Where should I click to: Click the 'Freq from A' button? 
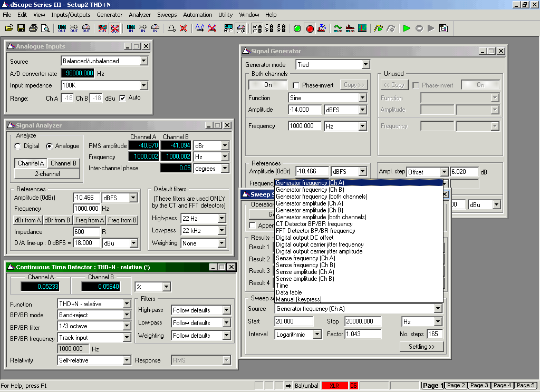click(90, 220)
